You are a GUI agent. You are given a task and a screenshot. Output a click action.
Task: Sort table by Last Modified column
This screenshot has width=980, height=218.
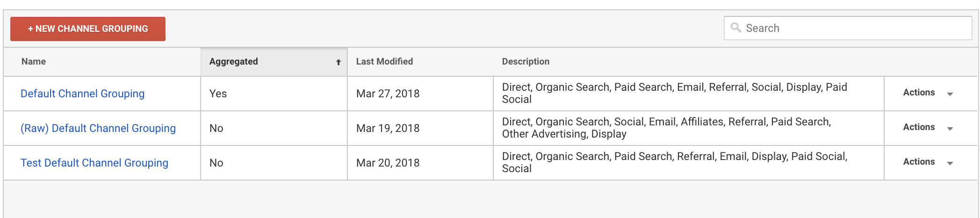pos(384,62)
